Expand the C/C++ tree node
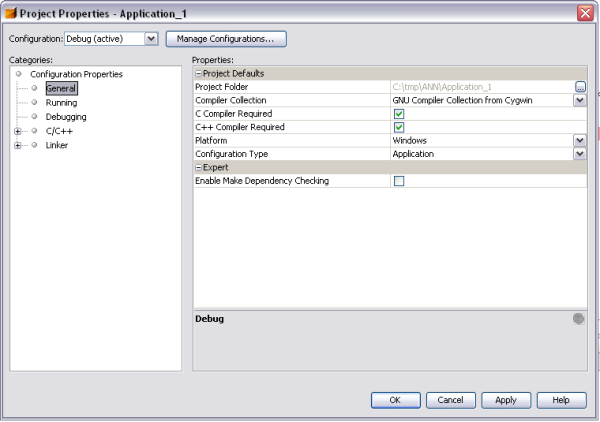This screenshot has height=422, width=600. pyautogui.click(x=18, y=131)
